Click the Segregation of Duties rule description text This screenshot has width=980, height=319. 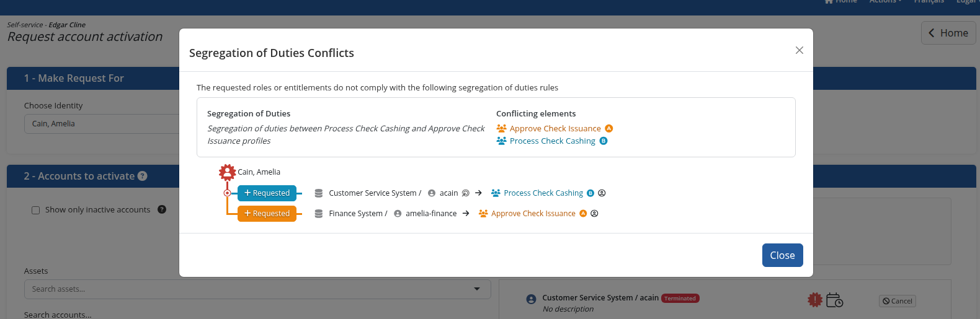point(345,135)
